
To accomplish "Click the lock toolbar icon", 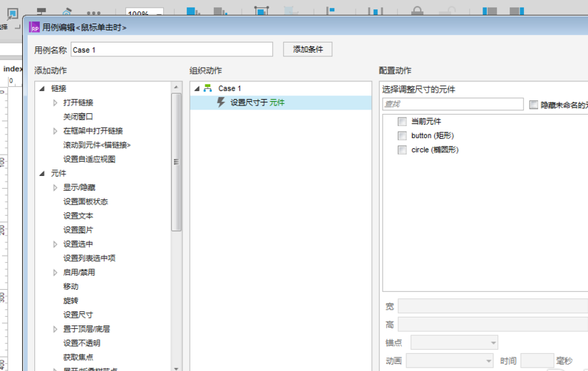I will tap(417, 11).
